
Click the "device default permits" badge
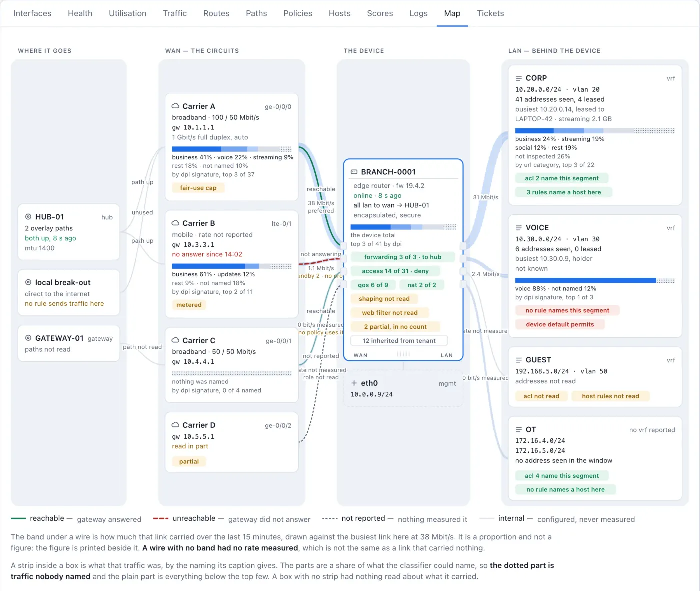pyautogui.click(x=560, y=325)
